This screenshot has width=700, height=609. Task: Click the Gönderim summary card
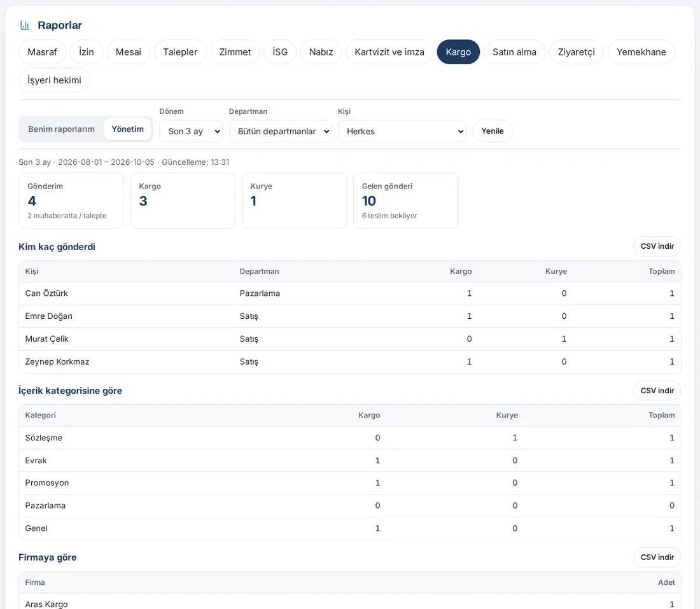pos(71,201)
